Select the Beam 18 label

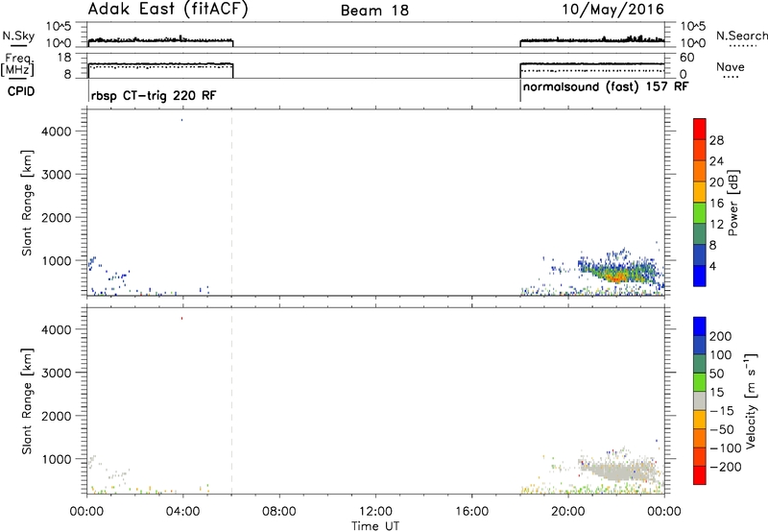coord(375,11)
